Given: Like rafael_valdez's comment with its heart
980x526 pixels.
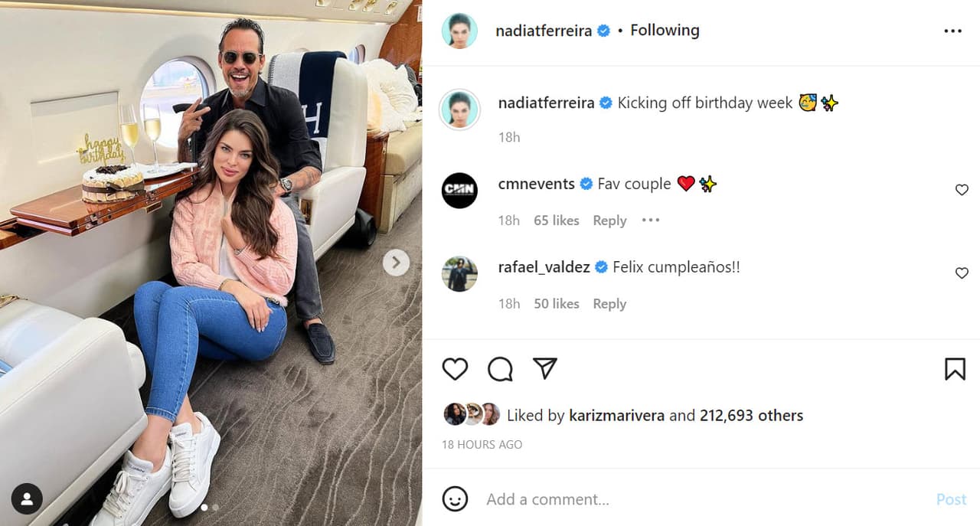Looking at the screenshot, I should (962, 273).
